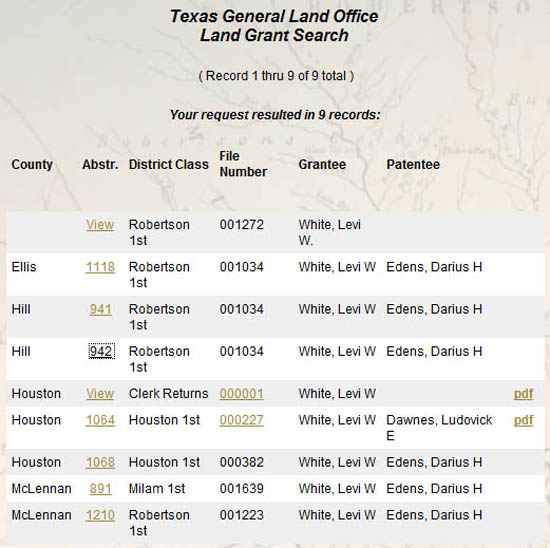Select the file number 001272 cell
The width and height of the screenshot is (550, 548).
241,225
